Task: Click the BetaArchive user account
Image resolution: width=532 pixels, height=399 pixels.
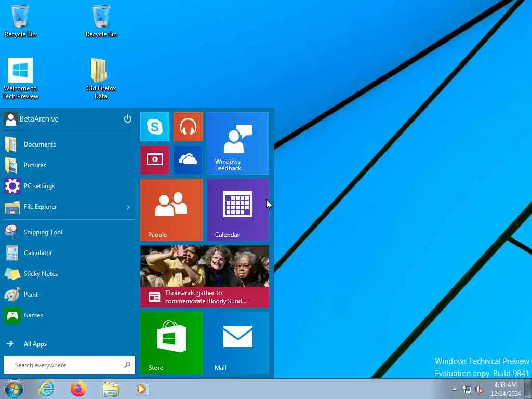Action: click(x=32, y=119)
